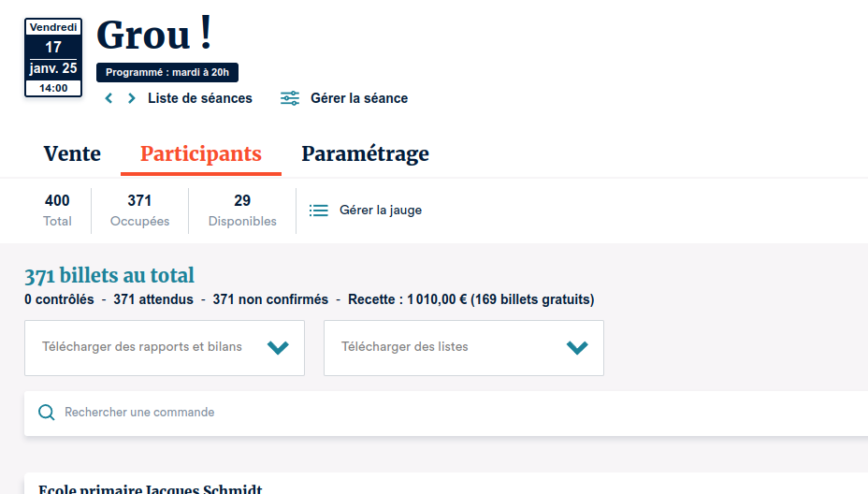868x494 pixels.
Task: Go to previous session with left chevron
Action: (108, 98)
